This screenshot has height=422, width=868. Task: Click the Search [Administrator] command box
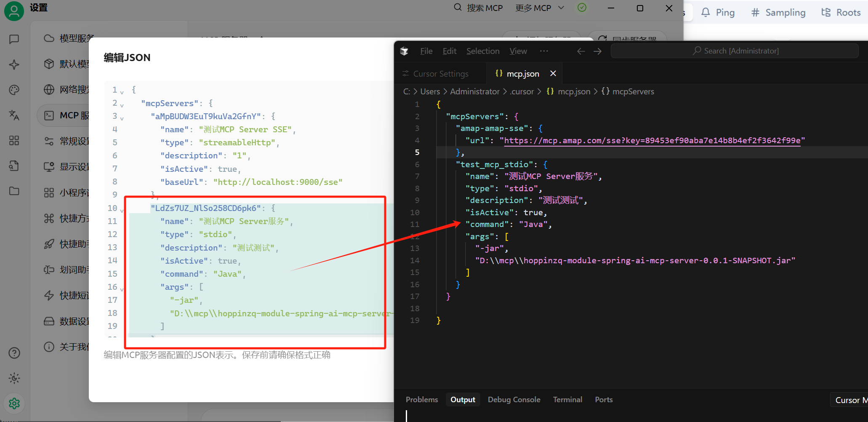(735, 51)
